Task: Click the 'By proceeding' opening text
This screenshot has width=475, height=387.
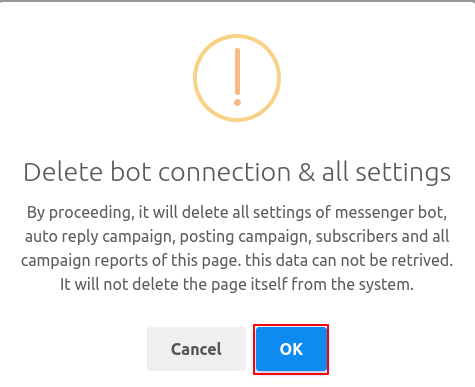Action: (80, 213)
